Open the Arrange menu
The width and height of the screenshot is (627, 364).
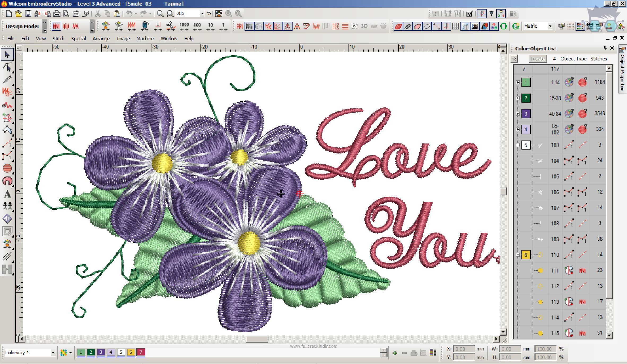pos(101,39)
